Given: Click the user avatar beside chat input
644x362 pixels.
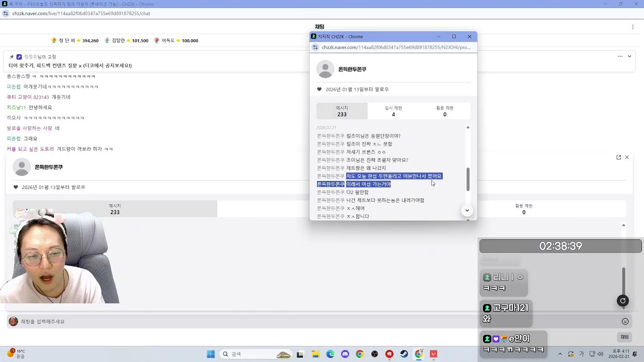Looking at the screenshot, I should pos(13,321).
